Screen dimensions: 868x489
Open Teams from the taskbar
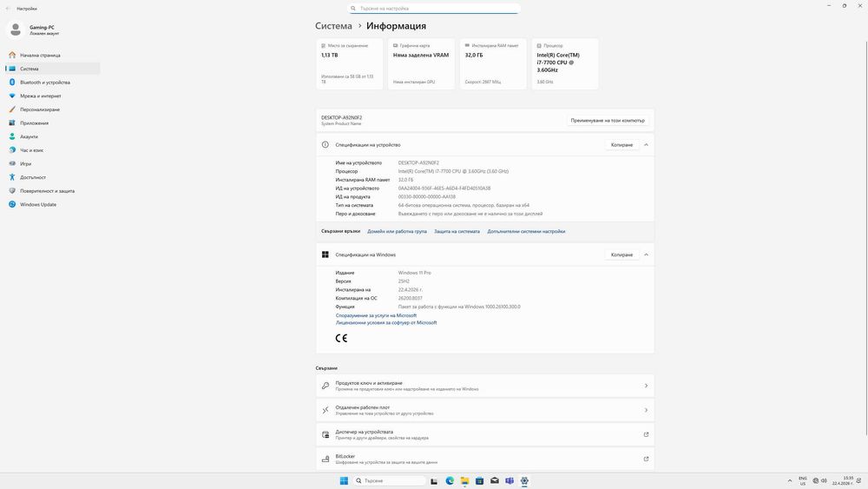pos(510,480)
